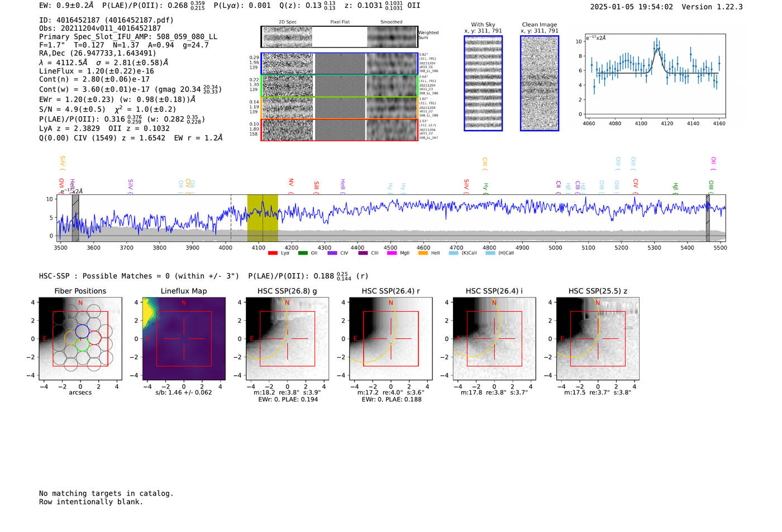782x532 pixels.
Task: Click the Primary Spec_Slot_IFU_AMP line
Action: pos(128,37)
